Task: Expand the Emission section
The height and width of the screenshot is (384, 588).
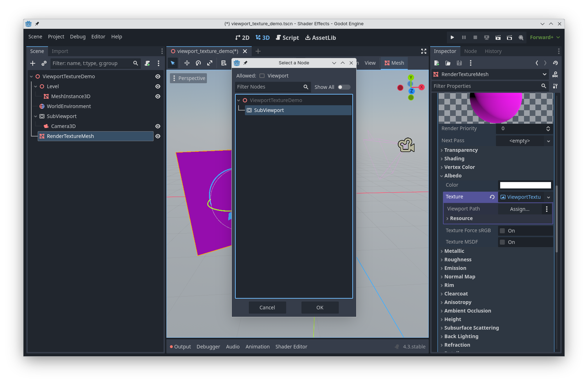Action: [455, 268]
